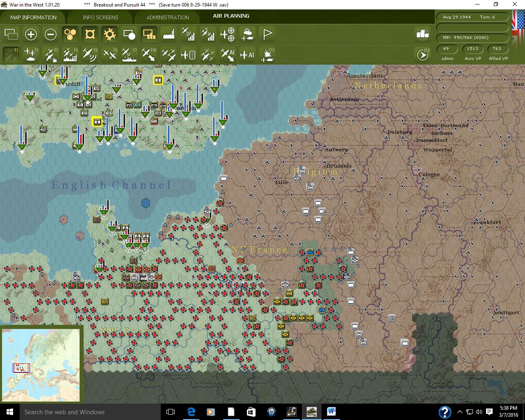Viewport: 525px width, 420px height.
Task: Click the faded planes group icon
Action: (208, 55)
